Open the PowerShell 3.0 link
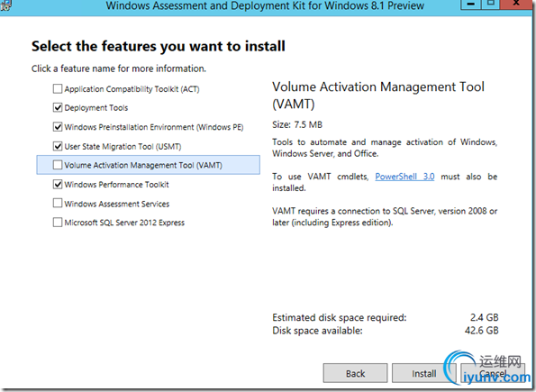The image size is (536, 392). click(404, 177)
